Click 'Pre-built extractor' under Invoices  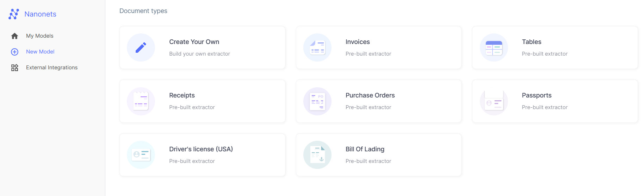tap(369, 54)
